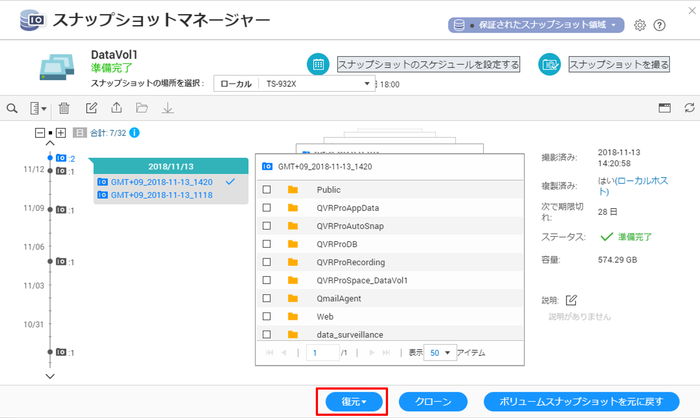Go to first page of folder list

(269, 353)
